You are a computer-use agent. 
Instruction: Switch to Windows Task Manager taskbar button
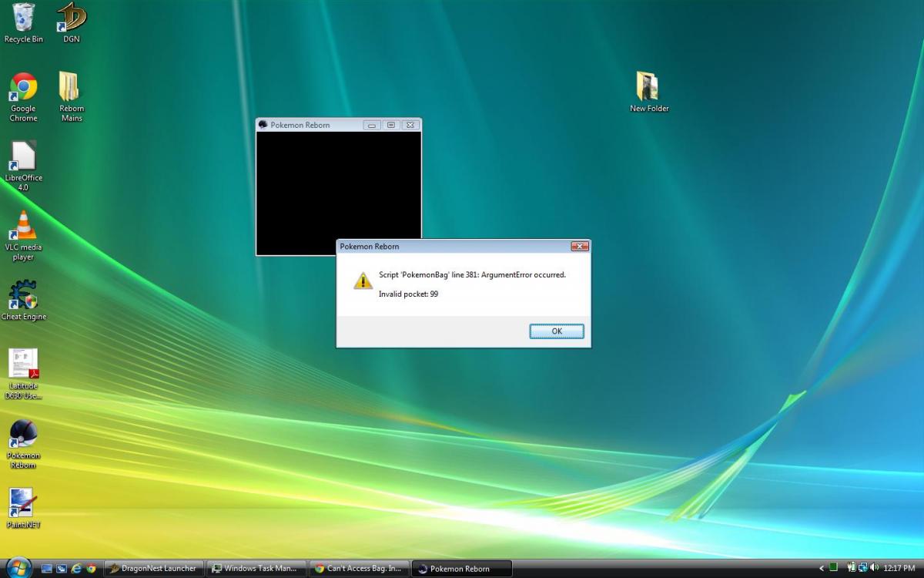tap(256, 569)
